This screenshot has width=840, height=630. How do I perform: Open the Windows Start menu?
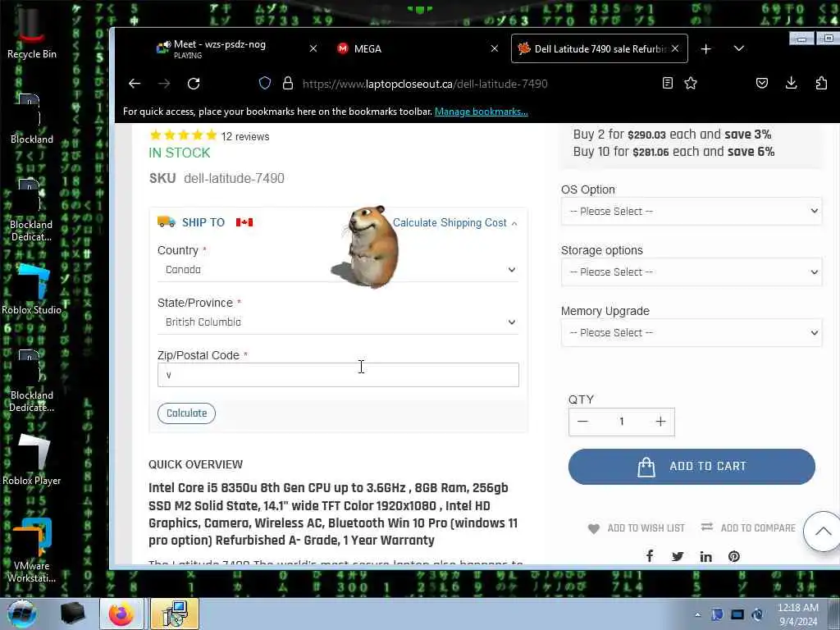(21, 614)
